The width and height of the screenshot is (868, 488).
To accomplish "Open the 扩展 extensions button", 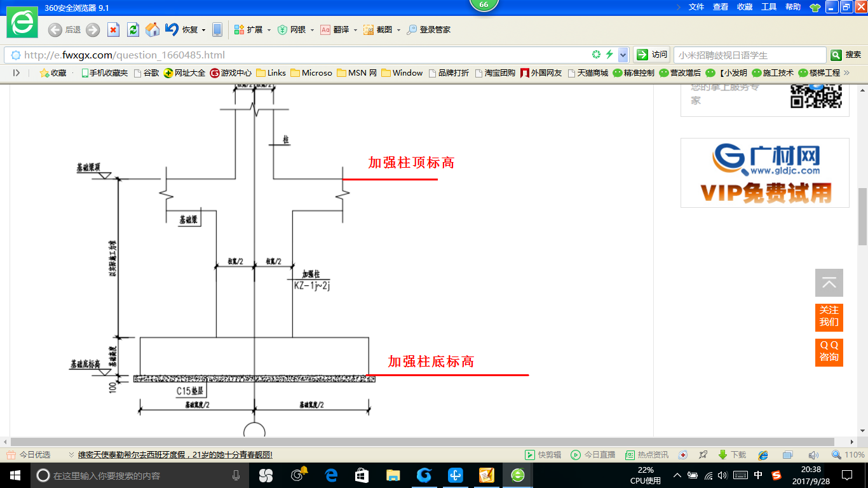I will point(248,30).
